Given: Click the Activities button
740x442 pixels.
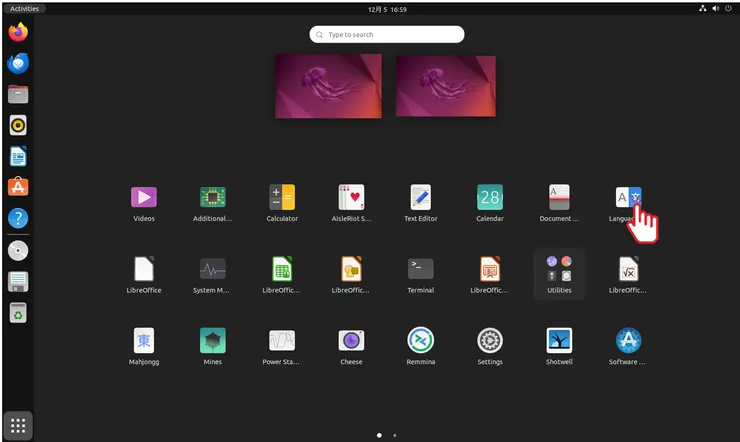Looking at the screenshot, I should coord(24,8).
